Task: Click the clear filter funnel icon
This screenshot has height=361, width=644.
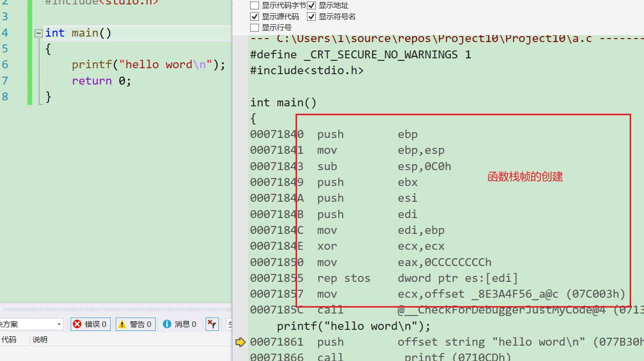Action: tap(212, 324)
